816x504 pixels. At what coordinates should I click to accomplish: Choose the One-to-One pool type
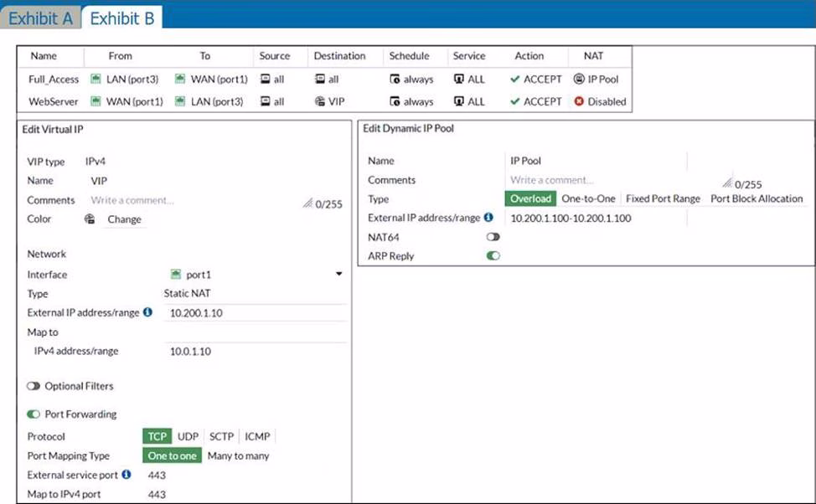(x=588, y=198)
